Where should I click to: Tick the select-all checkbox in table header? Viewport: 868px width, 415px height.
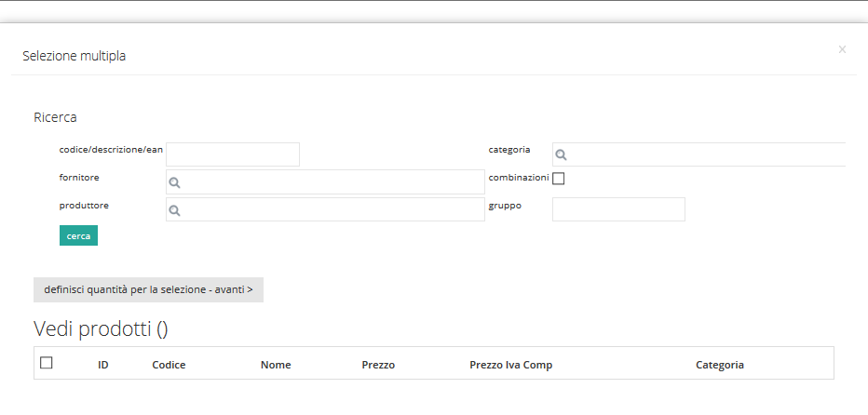point(47,363)
